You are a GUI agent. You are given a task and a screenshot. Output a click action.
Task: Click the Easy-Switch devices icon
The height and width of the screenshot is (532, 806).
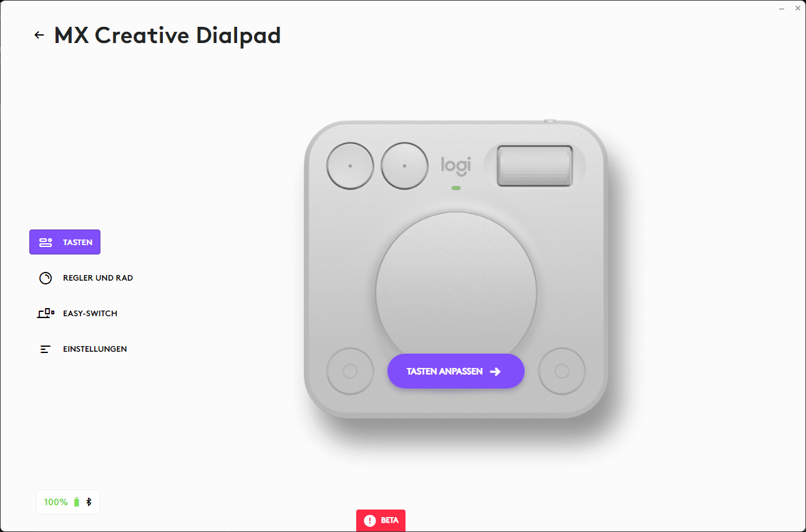tap(46, 313)
